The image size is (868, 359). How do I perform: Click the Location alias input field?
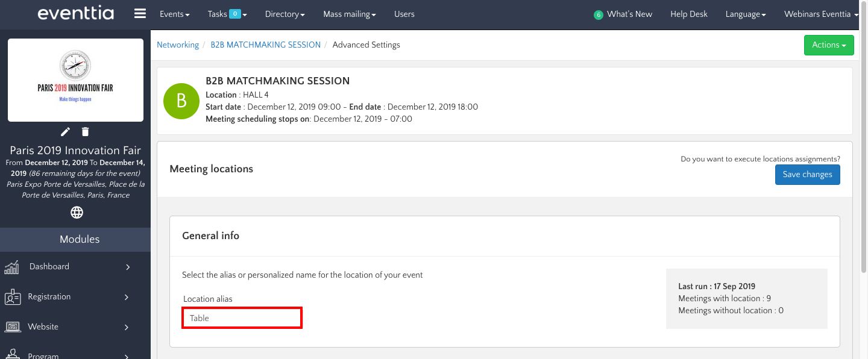click(242, 317)
